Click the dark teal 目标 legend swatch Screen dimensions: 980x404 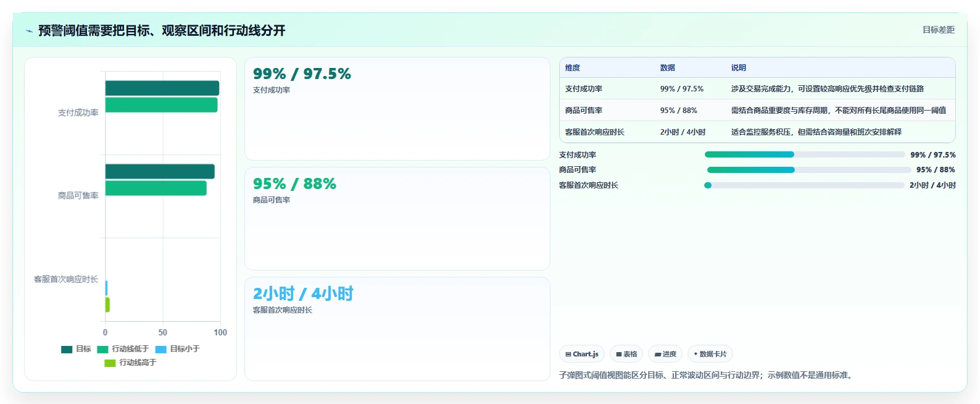click(67, 349)
